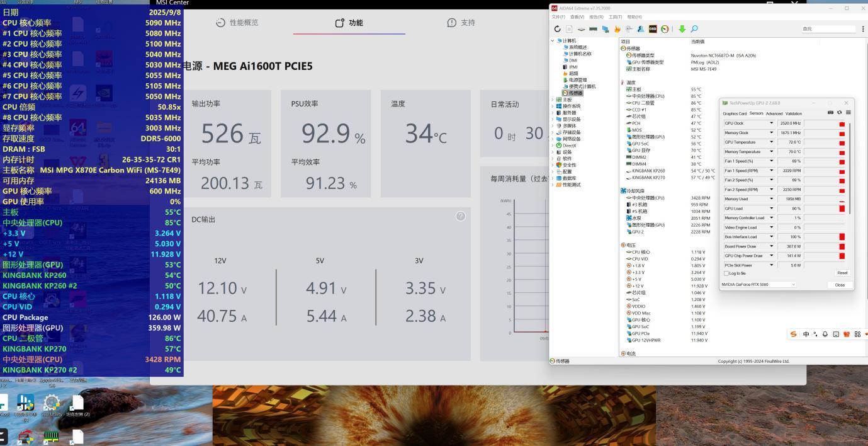Expand the 存储设备 tree node in AIDA64
The width and height of the screenshot is (868, 446).
click(553, 132)
